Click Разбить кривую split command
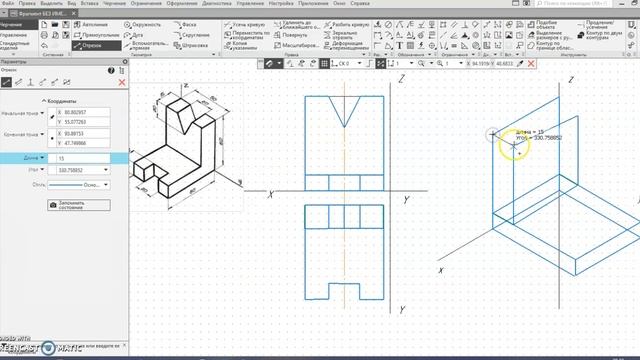640x360 pixels. click(x=347, y=25)
